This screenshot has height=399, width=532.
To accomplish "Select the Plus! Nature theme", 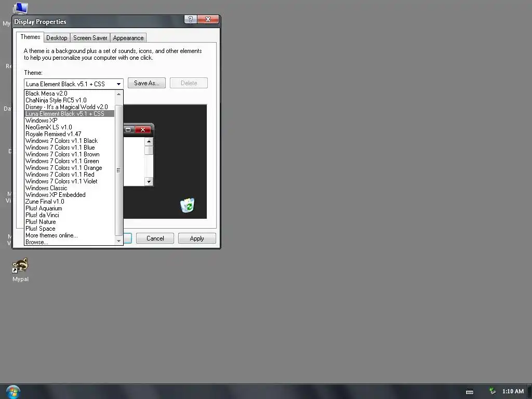I will click(x=70, y=222).
